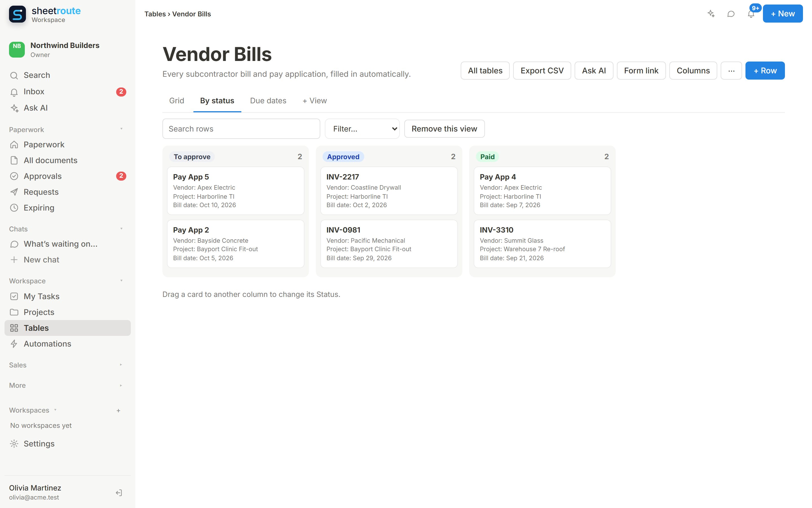Click the sheetroute logo icon
812x508 pixels.
[17, 14]
